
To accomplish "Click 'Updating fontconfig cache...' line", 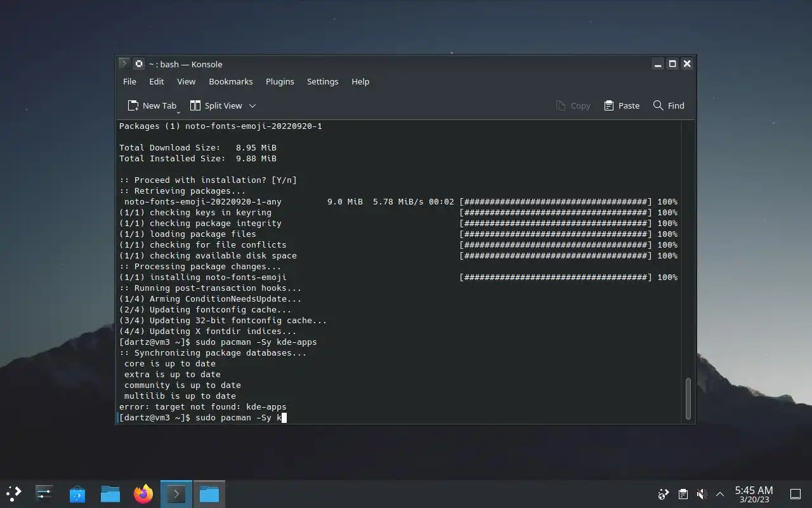I will click(x=206, y=309).
